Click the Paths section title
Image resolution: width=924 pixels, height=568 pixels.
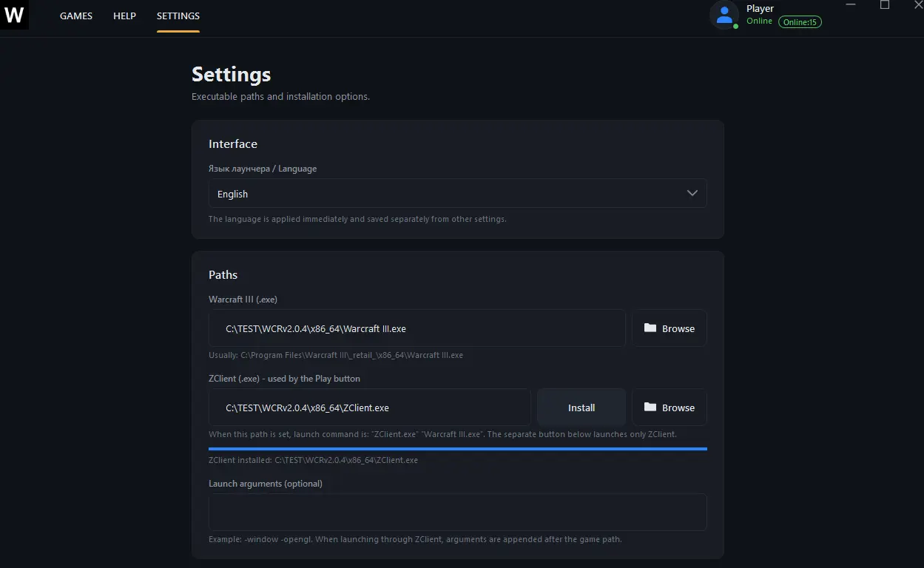pyautogui.click(x=223, y=275)
